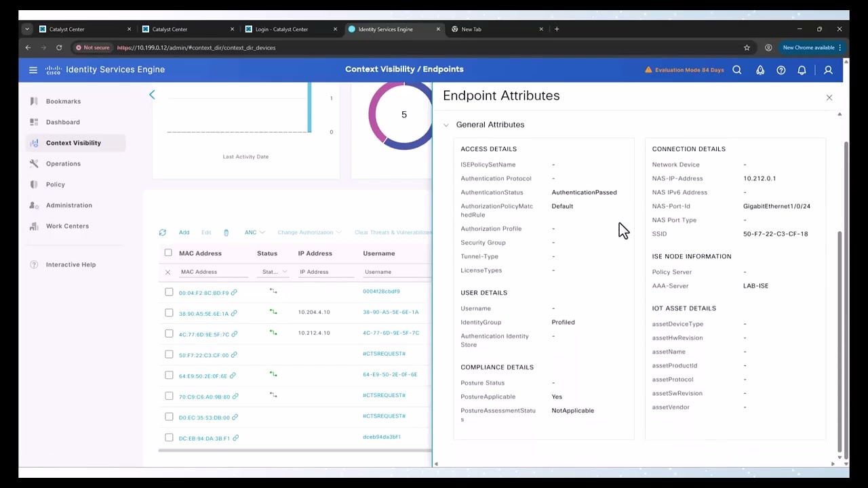The image size is (868, 488).
Task: Click the rocket icon in ISE header
Action: (x=760, y=70)
